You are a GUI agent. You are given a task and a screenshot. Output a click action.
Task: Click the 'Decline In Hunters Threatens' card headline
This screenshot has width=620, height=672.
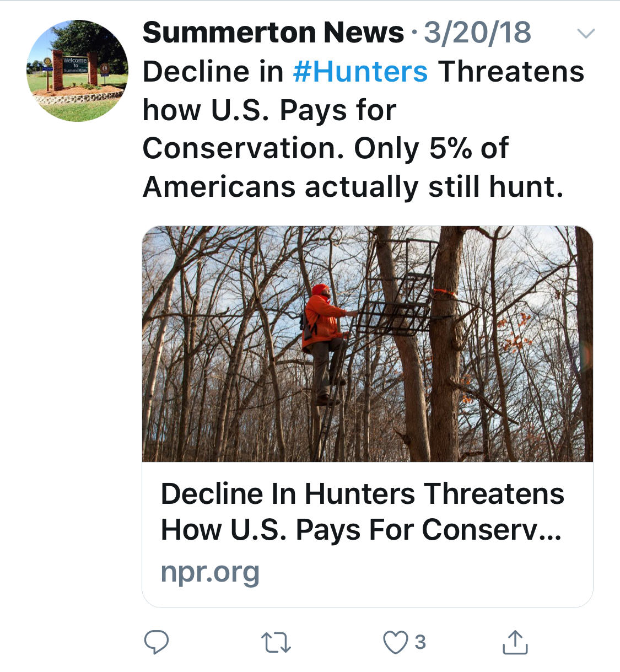tap(362, 493)
